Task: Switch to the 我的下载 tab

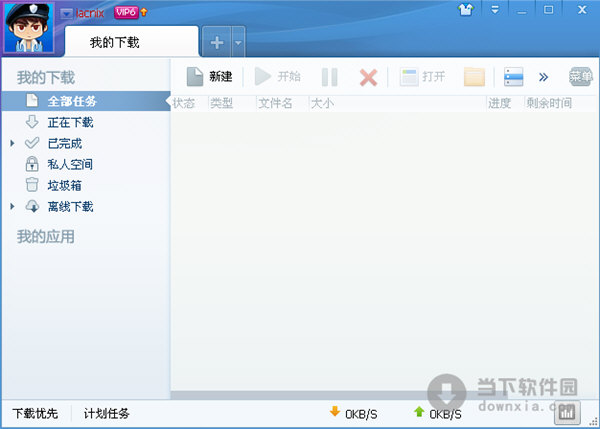Action: point(131,42)
